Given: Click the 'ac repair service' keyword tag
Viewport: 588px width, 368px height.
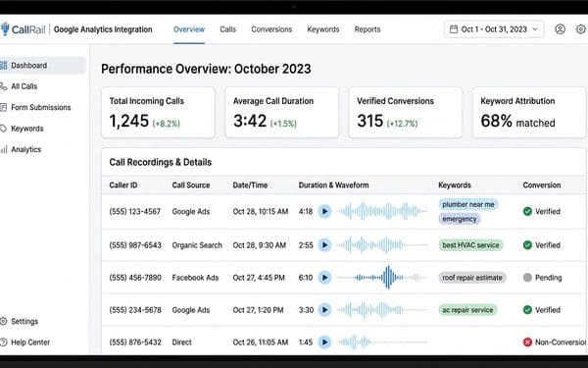Looking at the screenshot, I should 467,310.
